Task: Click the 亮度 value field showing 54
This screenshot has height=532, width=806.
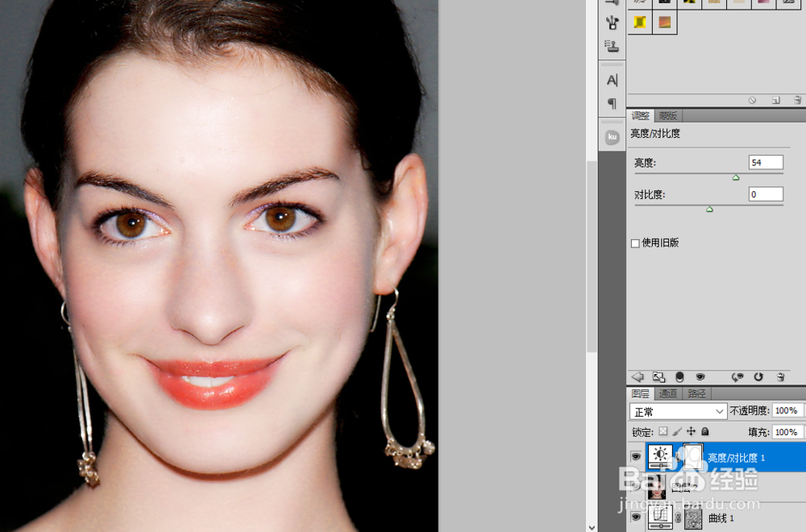Action: [x=766, y=163]
